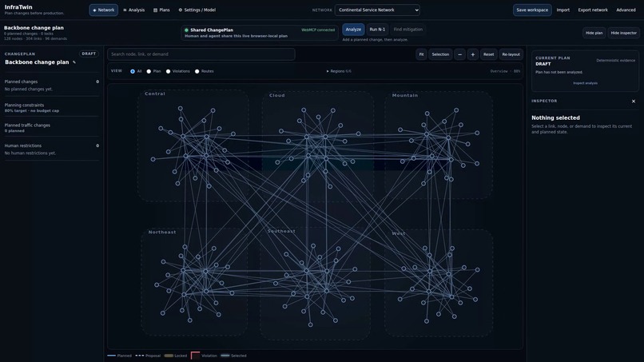Click the DRAFT status badge

[89, 54]
